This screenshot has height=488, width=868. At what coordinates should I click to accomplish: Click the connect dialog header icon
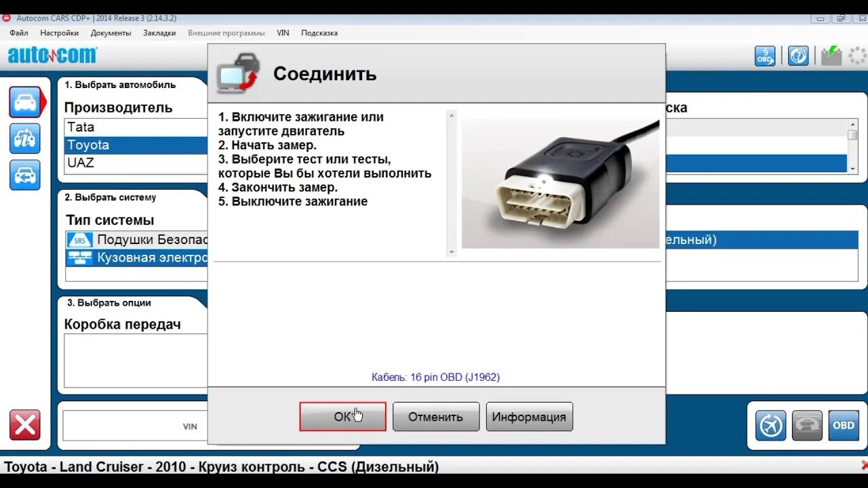238,73
